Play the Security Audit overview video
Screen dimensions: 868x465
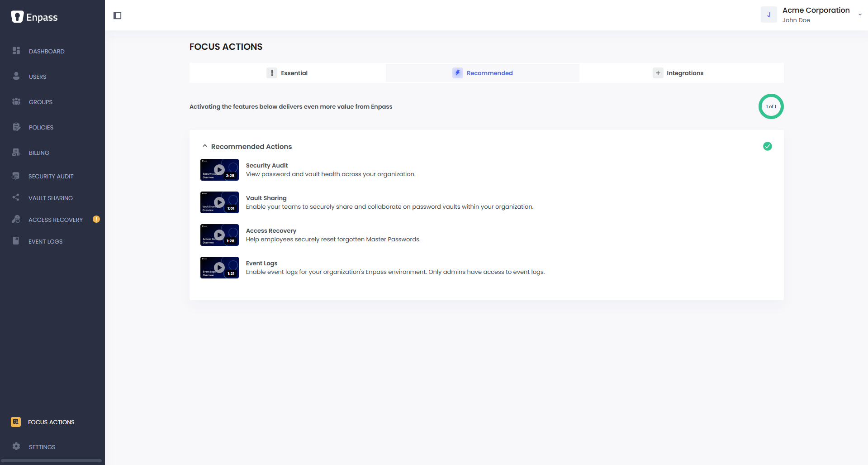219,170
